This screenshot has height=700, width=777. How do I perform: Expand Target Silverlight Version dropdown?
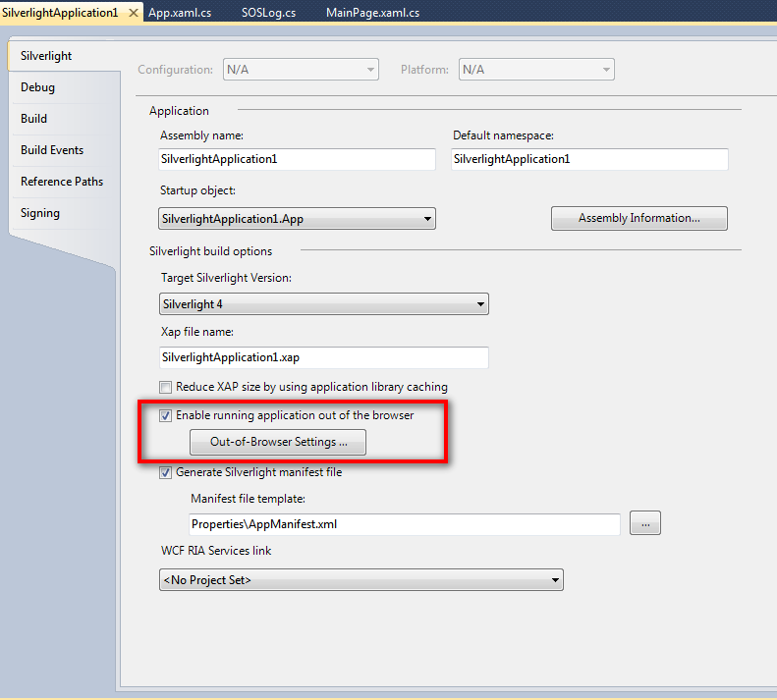(x=323, y=303)
